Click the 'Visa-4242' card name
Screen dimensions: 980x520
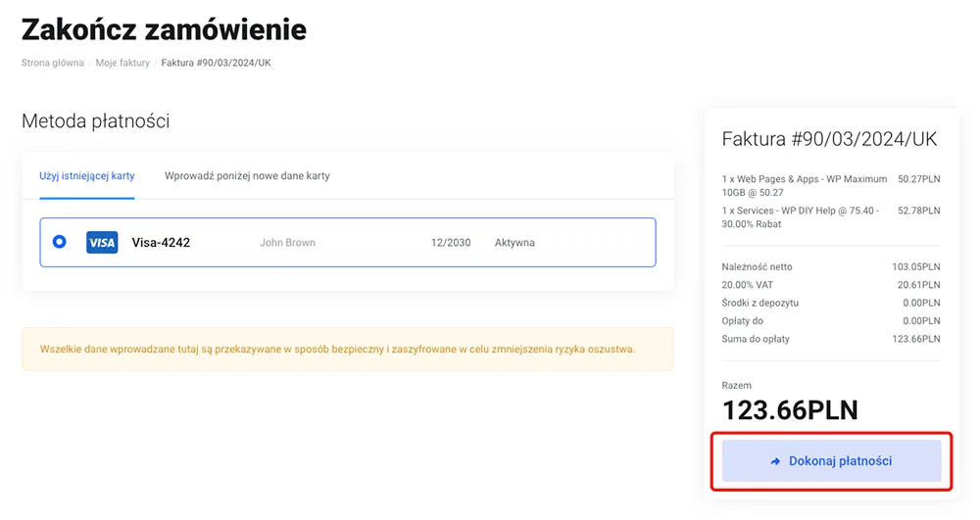[x=161, y=242]
